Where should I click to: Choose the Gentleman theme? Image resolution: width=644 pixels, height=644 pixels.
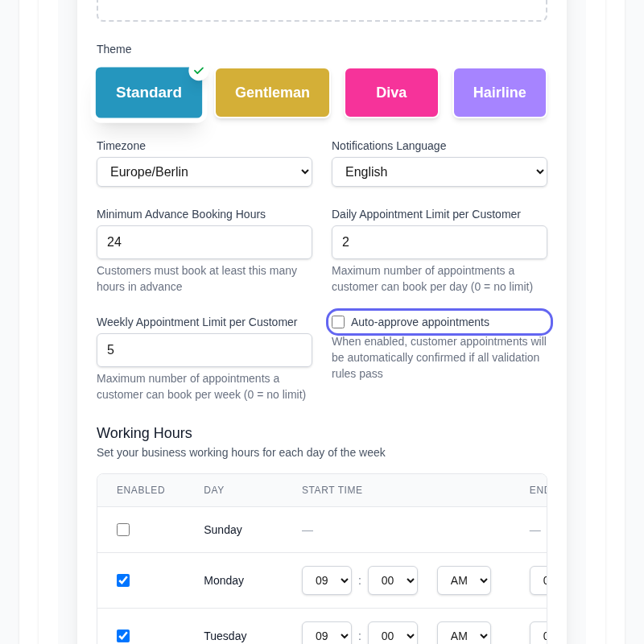272,93
